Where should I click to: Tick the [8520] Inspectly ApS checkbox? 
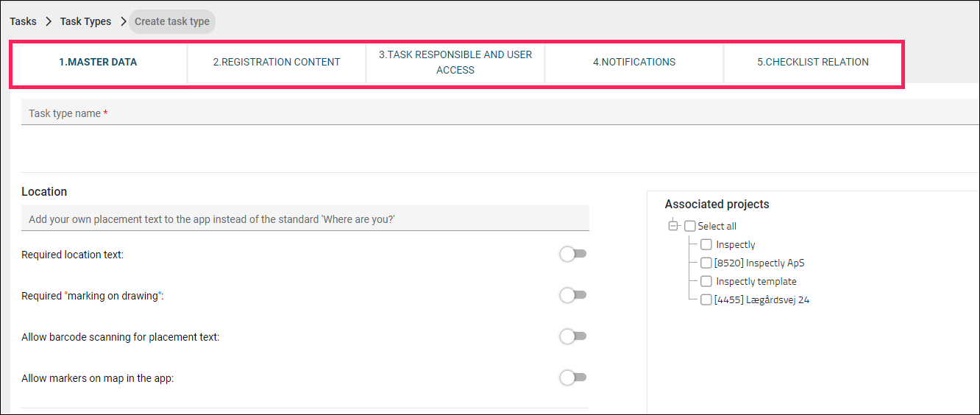click(x=706, y=263)
